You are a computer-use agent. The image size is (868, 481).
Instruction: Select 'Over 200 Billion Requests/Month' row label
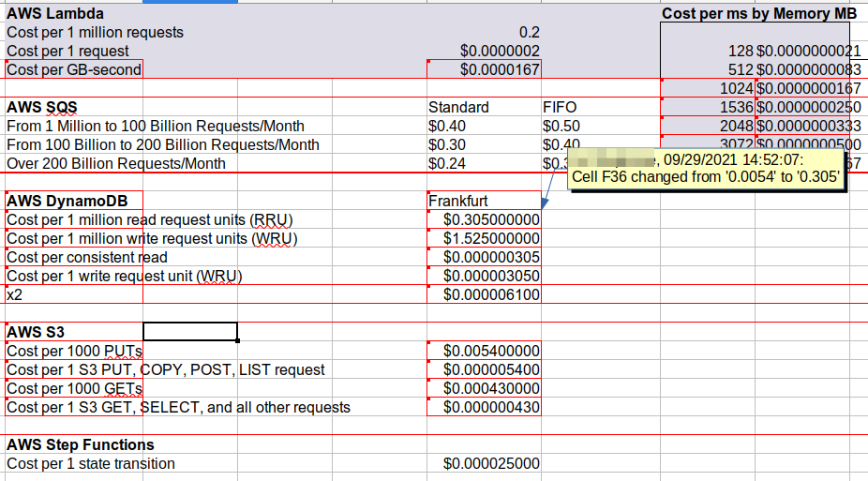coord(116,164)
